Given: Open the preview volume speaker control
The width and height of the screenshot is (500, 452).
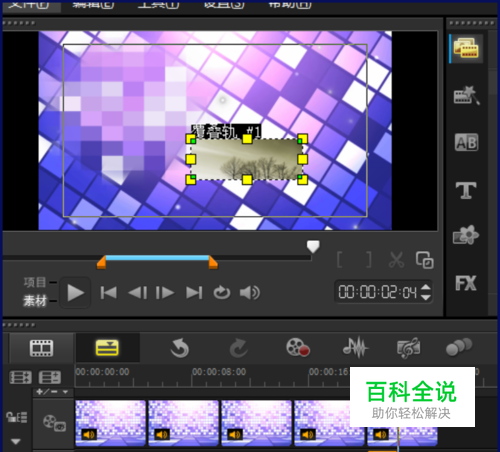Looking at the screenshot, I should click(250, 293).
